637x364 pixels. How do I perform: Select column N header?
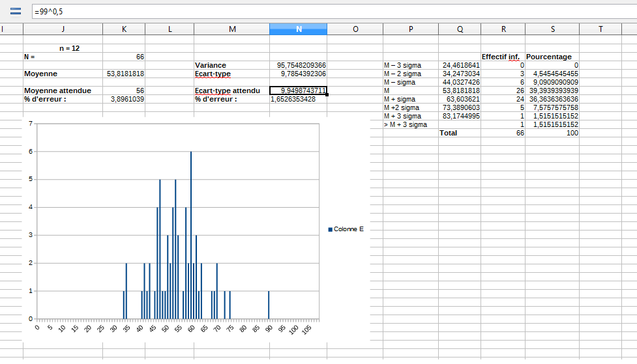(298, 29)
